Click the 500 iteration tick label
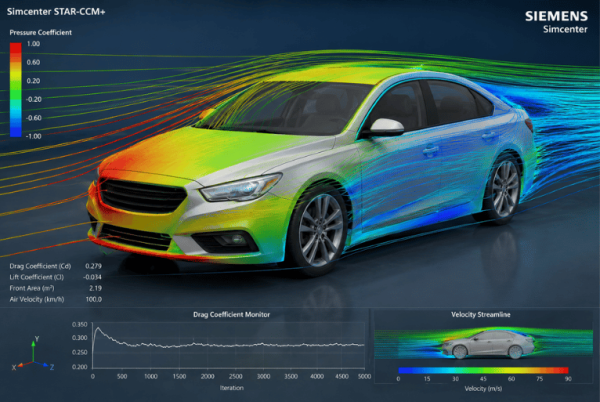600x402 pixels. [122, 376]
